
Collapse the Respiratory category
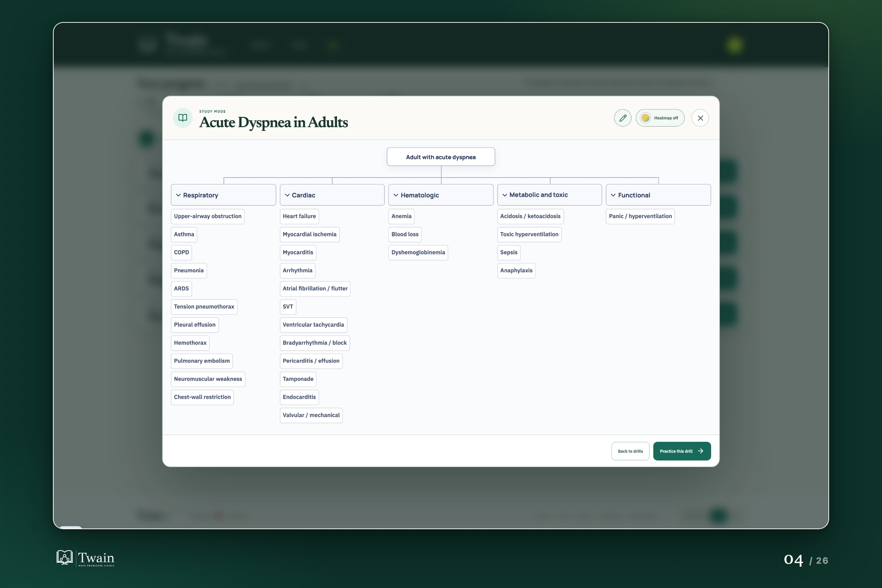pos(223,195)
